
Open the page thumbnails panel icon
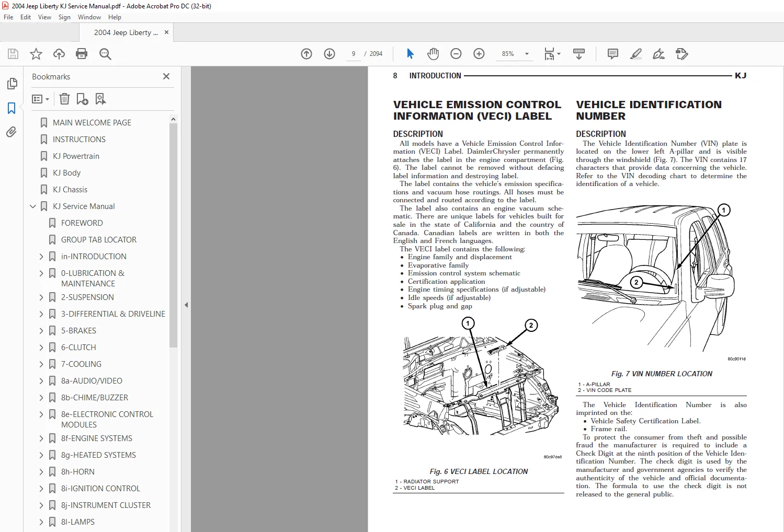pos(12,84)
